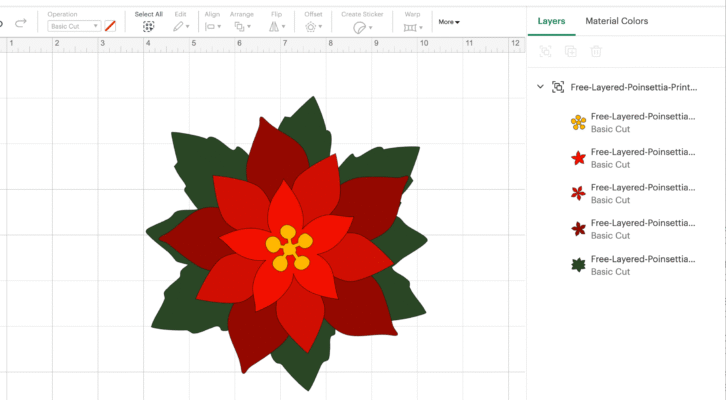
Task: Open the Operation Basic Cut dropdown
Action: [75, 26]
